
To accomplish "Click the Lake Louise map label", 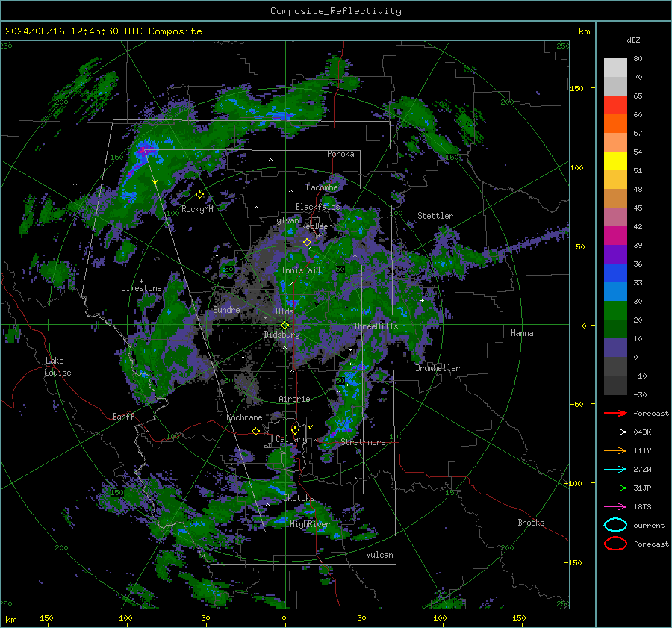I will click(57, 367).
